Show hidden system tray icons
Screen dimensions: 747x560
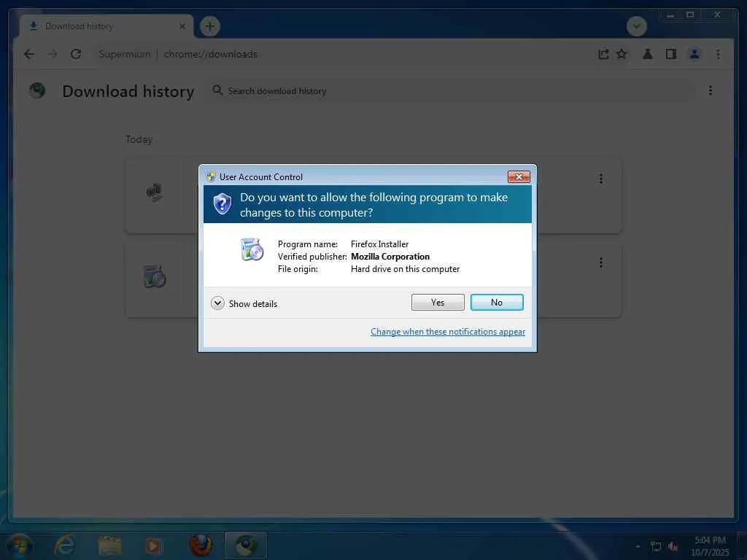(x=638, y=547)
